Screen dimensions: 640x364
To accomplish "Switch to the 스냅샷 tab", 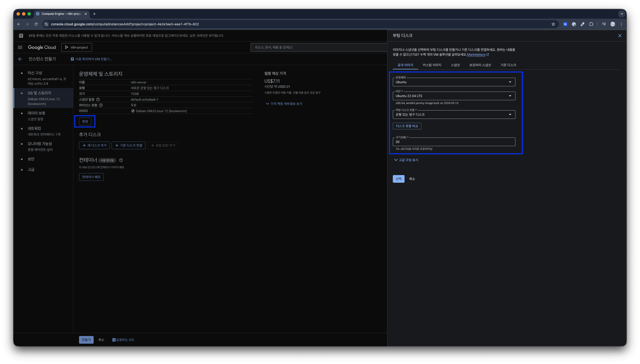I will coord(455,65).
